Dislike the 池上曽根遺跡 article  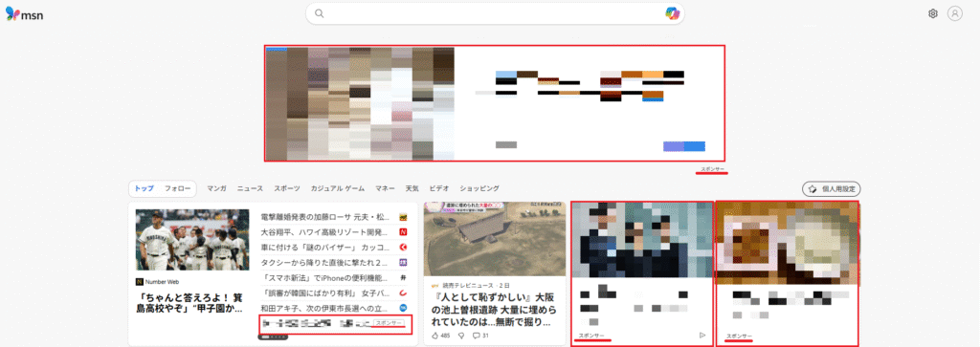point(462,336)
